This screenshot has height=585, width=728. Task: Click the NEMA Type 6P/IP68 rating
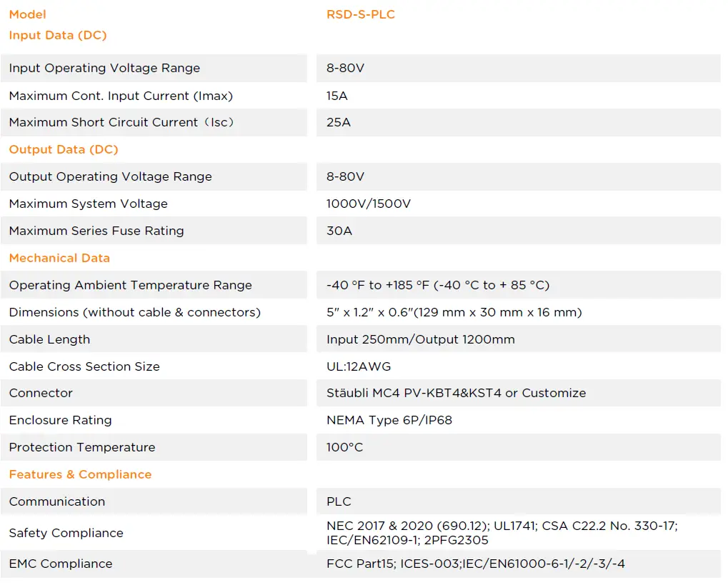tap(389, 420)
